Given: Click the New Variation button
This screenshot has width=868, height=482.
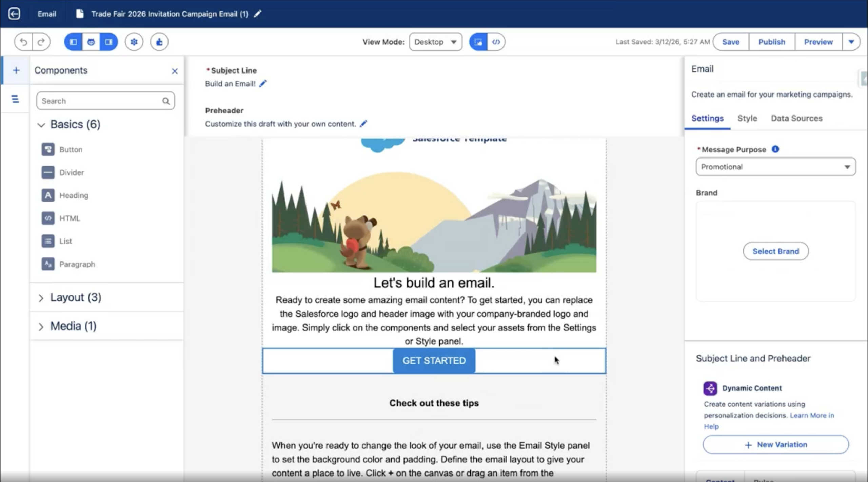Looking at the screenshot, I should coord(775,444).
